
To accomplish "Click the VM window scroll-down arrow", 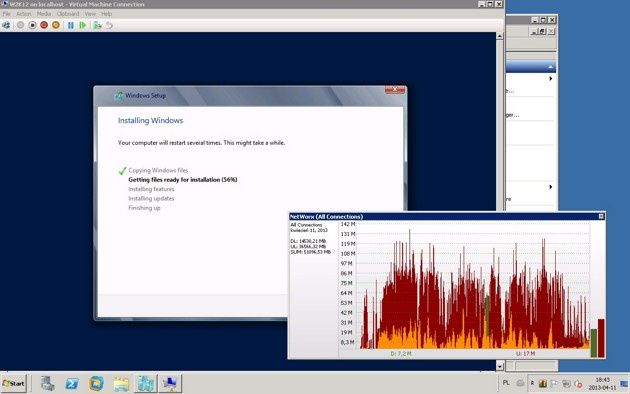I will pos(500,366).
